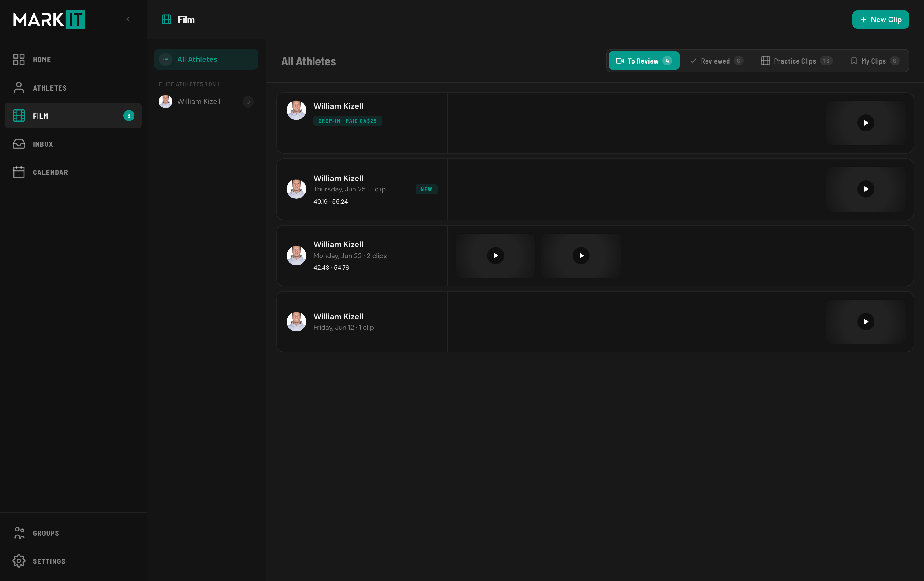Switch to My Clips tab
The width and height of the screenshot is (924, 581).
(875, 61)
